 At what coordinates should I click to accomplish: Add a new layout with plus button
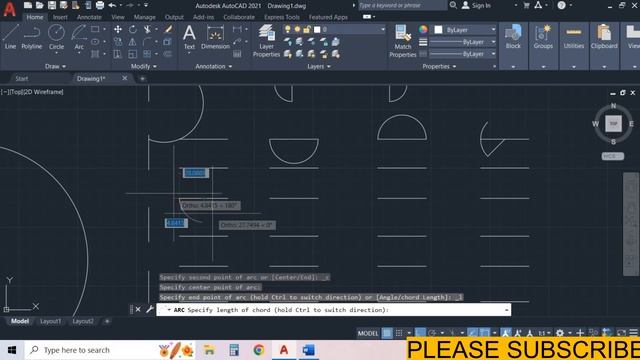[107, 321]
